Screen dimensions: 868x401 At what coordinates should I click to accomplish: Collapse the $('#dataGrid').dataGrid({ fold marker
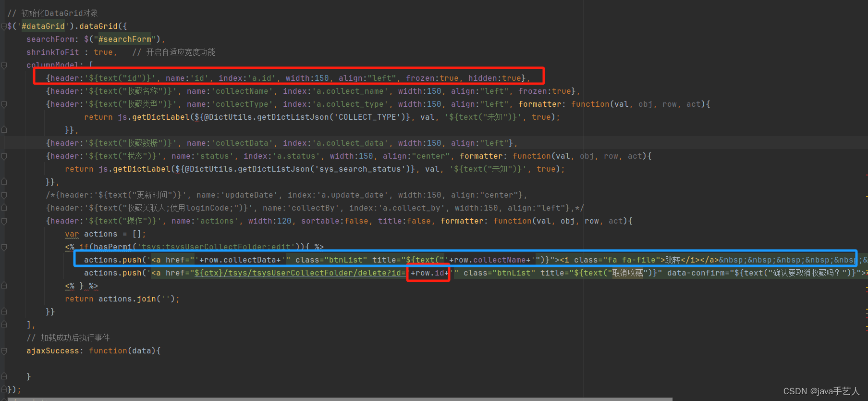(4, 26)
